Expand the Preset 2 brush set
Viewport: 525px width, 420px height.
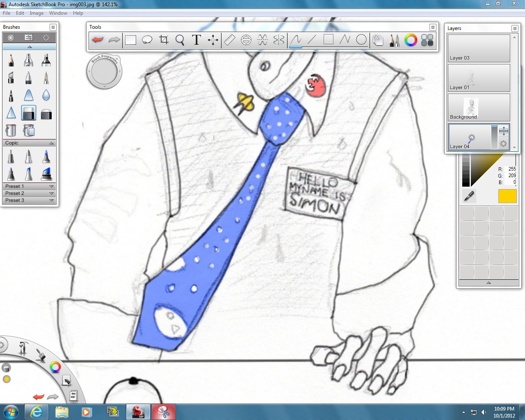coord(51,193)
